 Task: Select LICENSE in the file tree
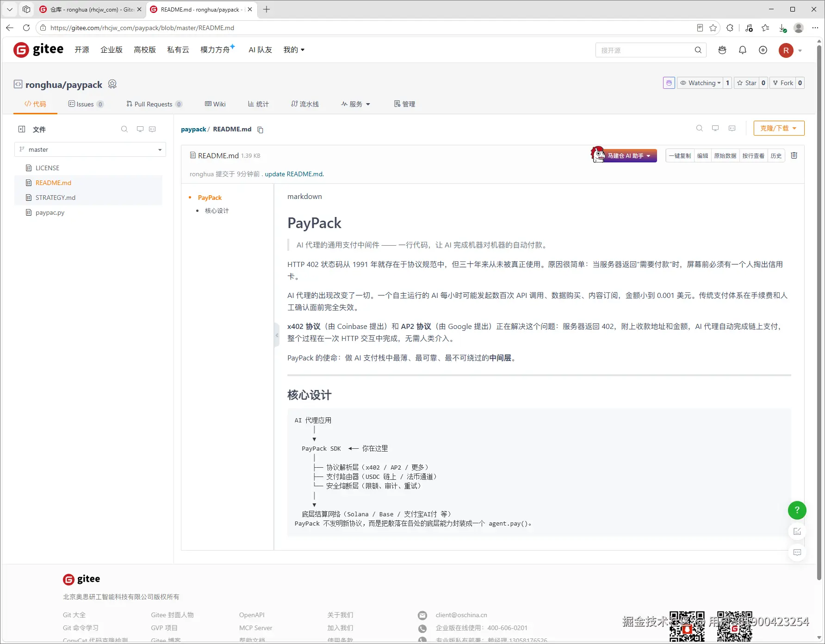47,168
